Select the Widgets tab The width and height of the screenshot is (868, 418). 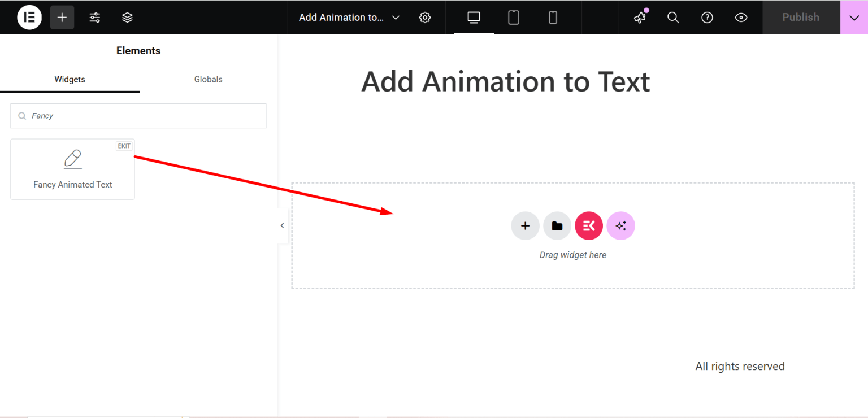coord(70,79)
